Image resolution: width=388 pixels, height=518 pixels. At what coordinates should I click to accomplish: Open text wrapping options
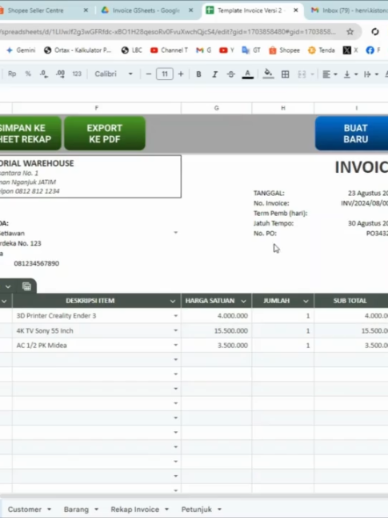point(370,74)
